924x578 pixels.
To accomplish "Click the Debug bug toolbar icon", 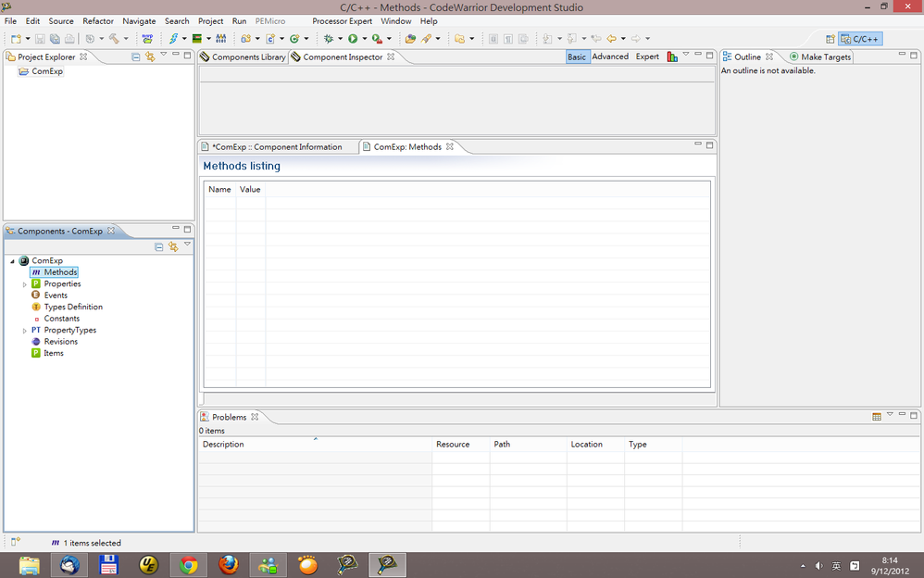I will 329,39.
